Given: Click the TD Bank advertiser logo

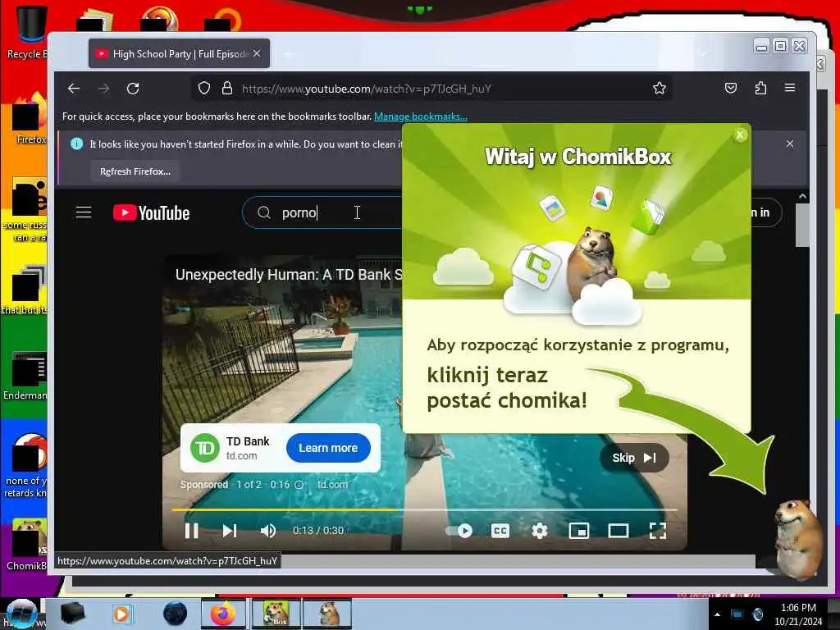Looking at the screenshot, I should tap(205, 448).
